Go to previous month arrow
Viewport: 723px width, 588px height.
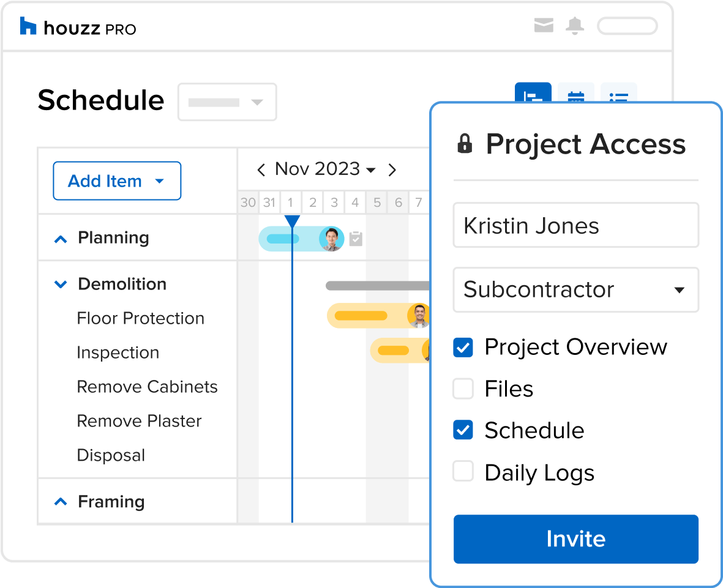(261, 169)
